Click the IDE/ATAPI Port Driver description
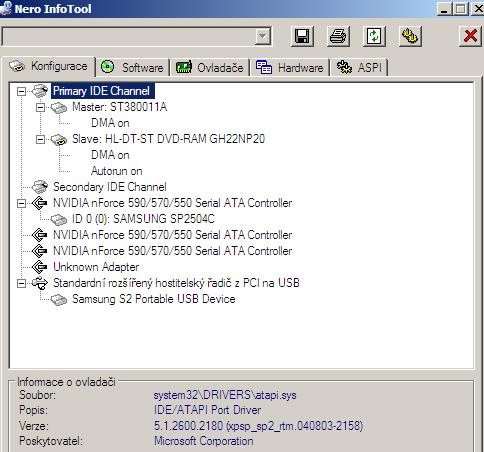The width and height of the screenshot is (484, 452). (207, 410)
